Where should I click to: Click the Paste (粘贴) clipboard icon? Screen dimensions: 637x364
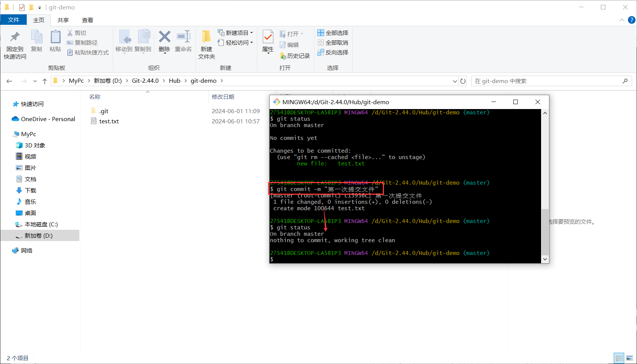[55, 37]
